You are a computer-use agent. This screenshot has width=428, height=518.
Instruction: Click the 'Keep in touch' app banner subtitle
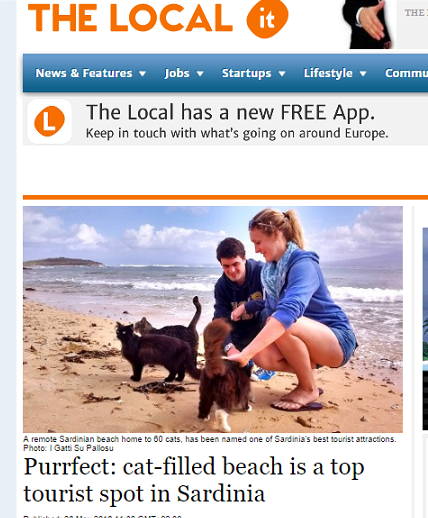(x=237, y=133)
